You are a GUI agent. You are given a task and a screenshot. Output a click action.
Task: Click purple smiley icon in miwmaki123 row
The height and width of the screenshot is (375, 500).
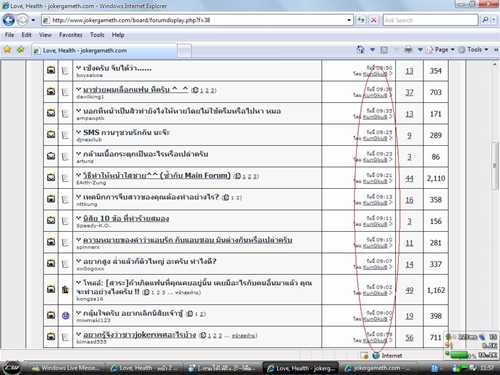[65, 315]
